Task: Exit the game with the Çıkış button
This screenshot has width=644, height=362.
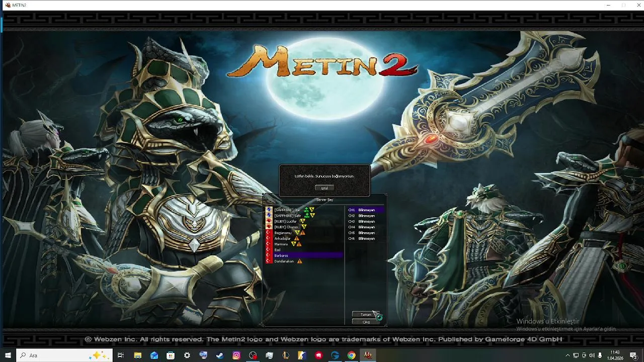Action: click(366, 322)
